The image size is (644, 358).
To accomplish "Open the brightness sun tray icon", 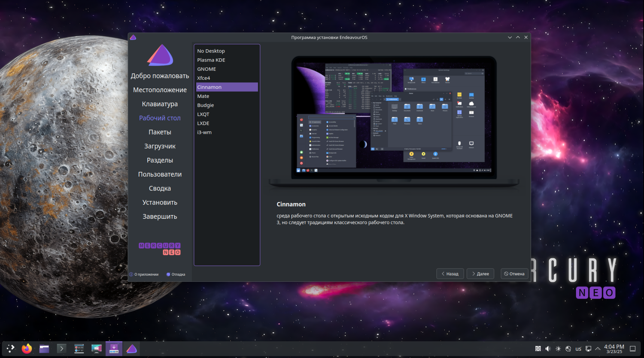I will pyautogui.click(x=558, y=349).
